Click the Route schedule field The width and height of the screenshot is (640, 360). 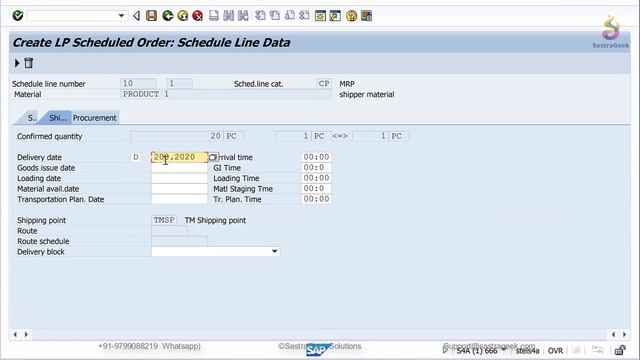click(179, 241)
